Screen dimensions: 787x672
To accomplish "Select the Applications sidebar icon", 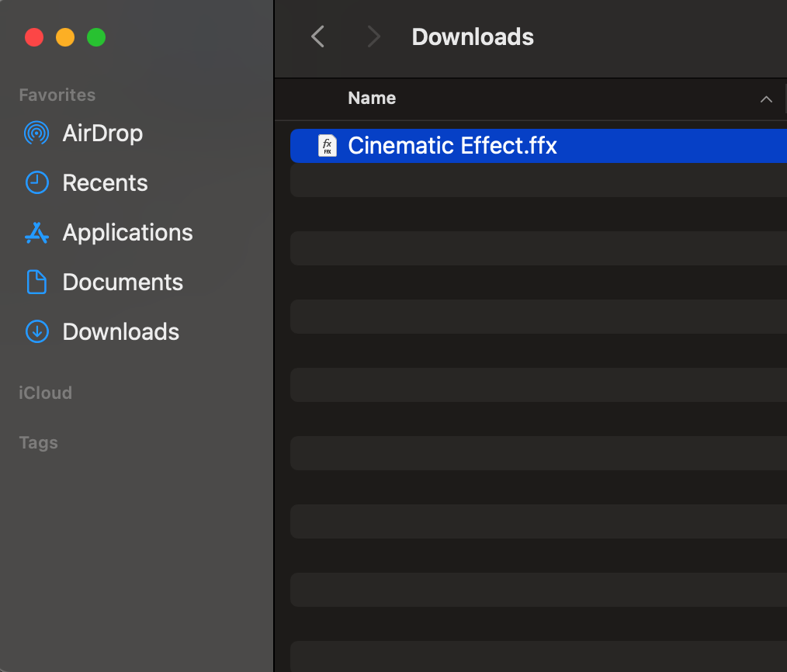I will [x=36, y=233].
